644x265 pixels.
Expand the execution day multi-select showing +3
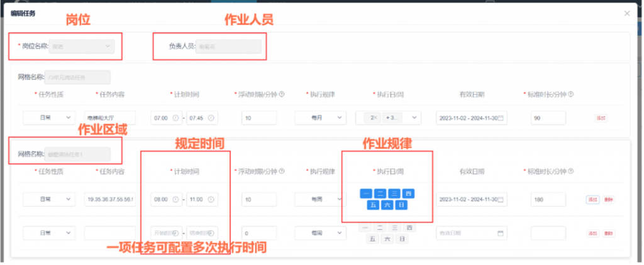(413, 117)
